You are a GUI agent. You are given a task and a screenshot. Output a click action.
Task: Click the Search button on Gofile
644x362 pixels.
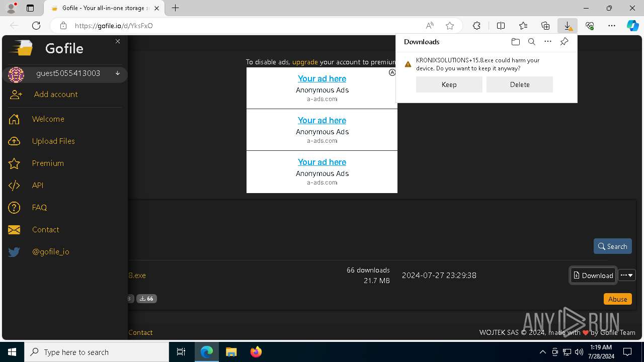(x=613, y=246)
